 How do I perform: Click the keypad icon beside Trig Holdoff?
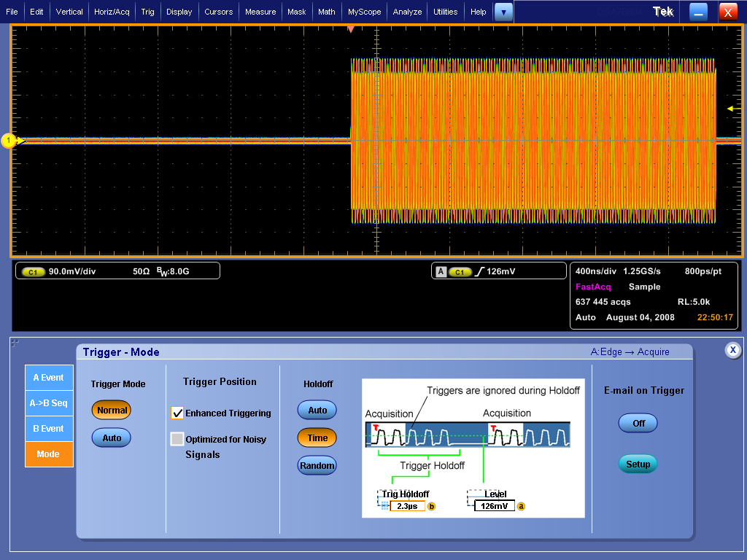pyautogui.click(x=384, y=505)
